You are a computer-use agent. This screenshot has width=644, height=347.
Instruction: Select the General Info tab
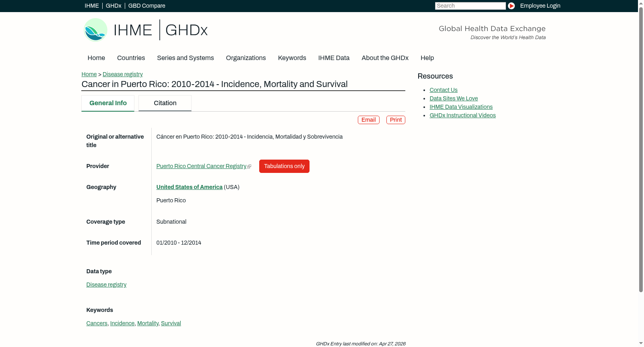(108, 103)
